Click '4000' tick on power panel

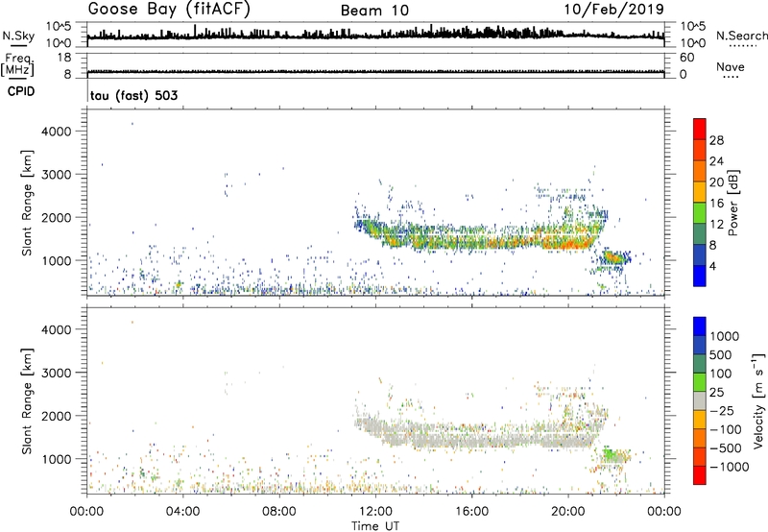tap(57, 132)
